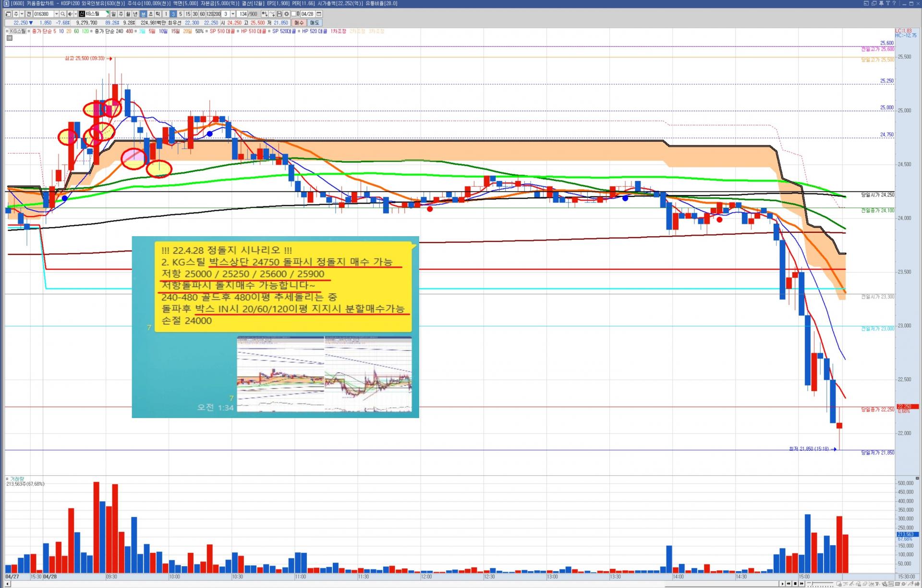This screenshot has height=588, width=922.
Task: Click the speaker sound icon in toolbar
Action: 70,14
